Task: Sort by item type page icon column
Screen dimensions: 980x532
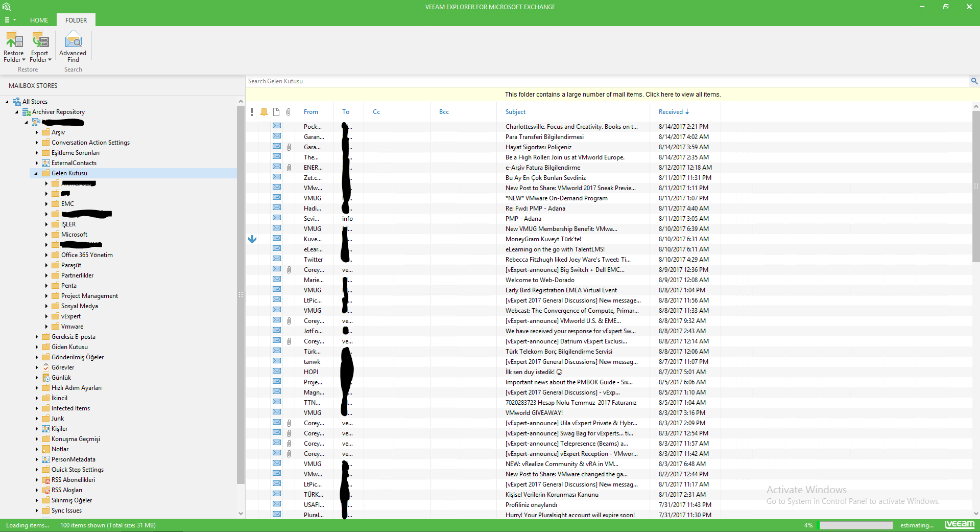Action: tap(276, 112)
